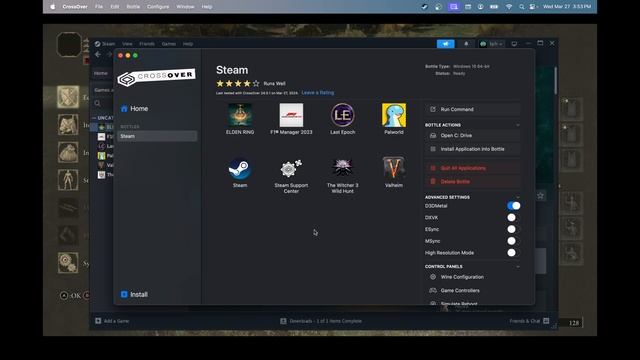Screen dimensions: 640x360
Task: Click the Steam Downloads status icon
Action: [283, 321]
